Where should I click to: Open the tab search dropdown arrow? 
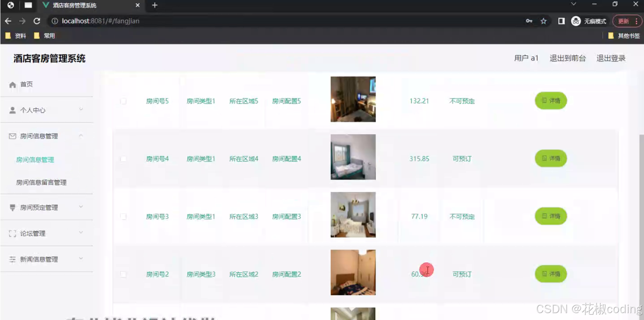click(573, 4)
